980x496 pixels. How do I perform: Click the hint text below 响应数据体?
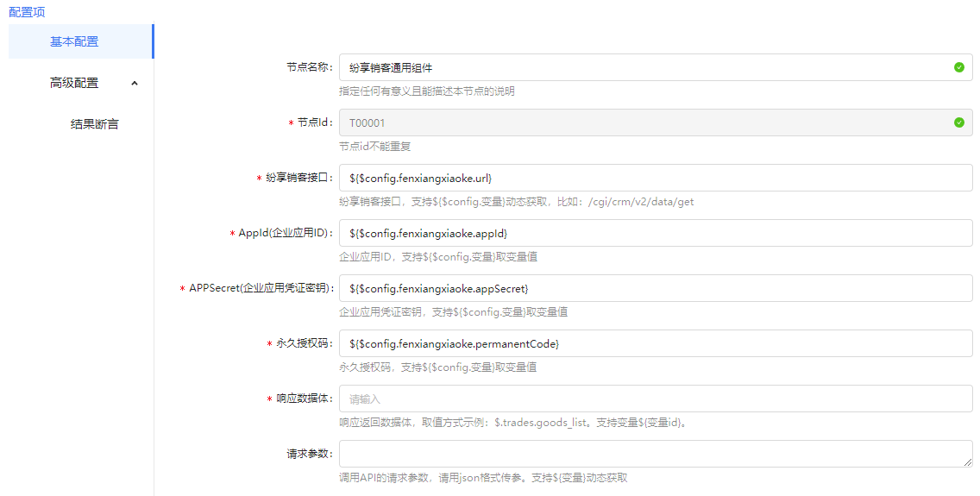click(x=512, y=423)
